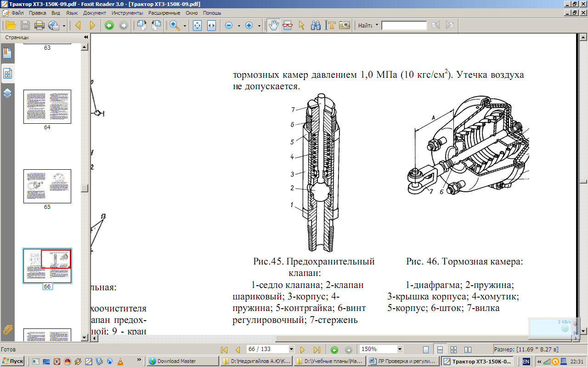Open the magnifier zoom tool dropdown arrow

click(x=185, y=25)
